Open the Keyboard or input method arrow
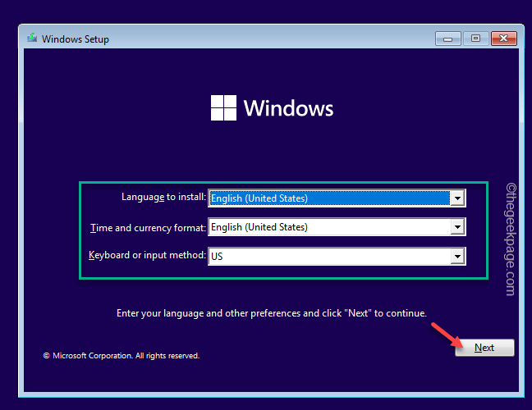 pyautogui.click(x=457, y=257)
